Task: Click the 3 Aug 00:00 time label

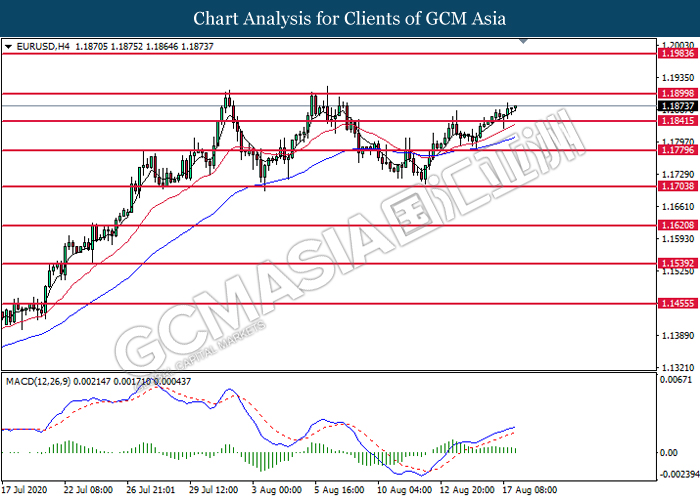Action: coord(276,490)
